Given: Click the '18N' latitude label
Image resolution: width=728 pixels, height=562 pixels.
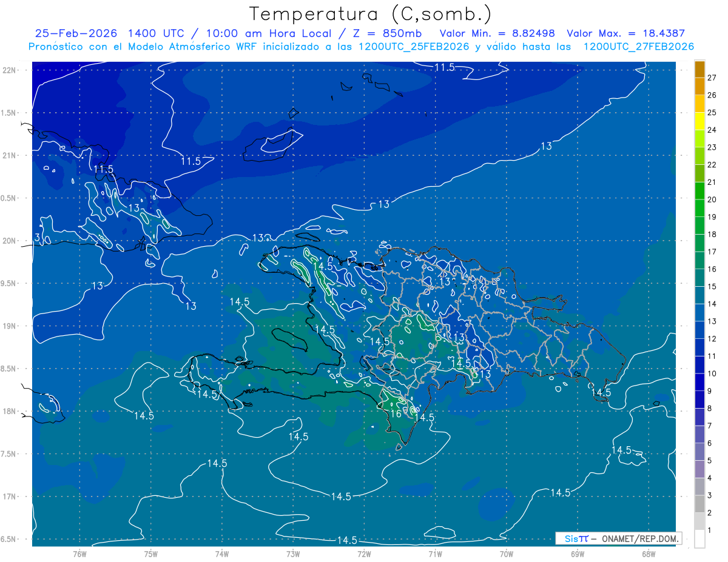Looking at the screenshot, I should click(10, 412).
